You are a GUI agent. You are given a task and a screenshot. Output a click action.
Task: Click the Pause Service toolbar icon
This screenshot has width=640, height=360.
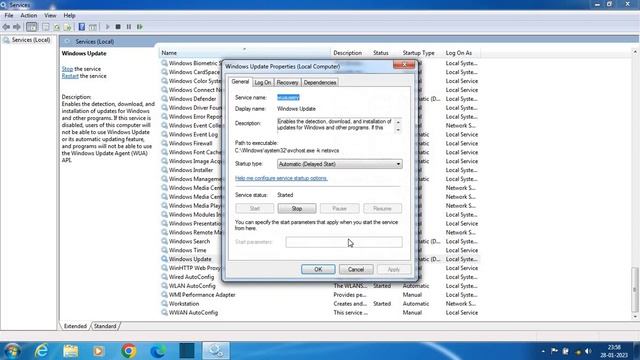coord(129,27)
